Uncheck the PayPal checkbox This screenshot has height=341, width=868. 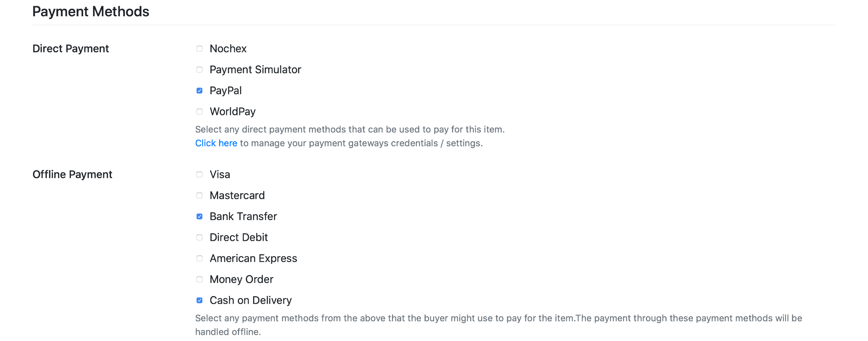(x=199, y=91)
